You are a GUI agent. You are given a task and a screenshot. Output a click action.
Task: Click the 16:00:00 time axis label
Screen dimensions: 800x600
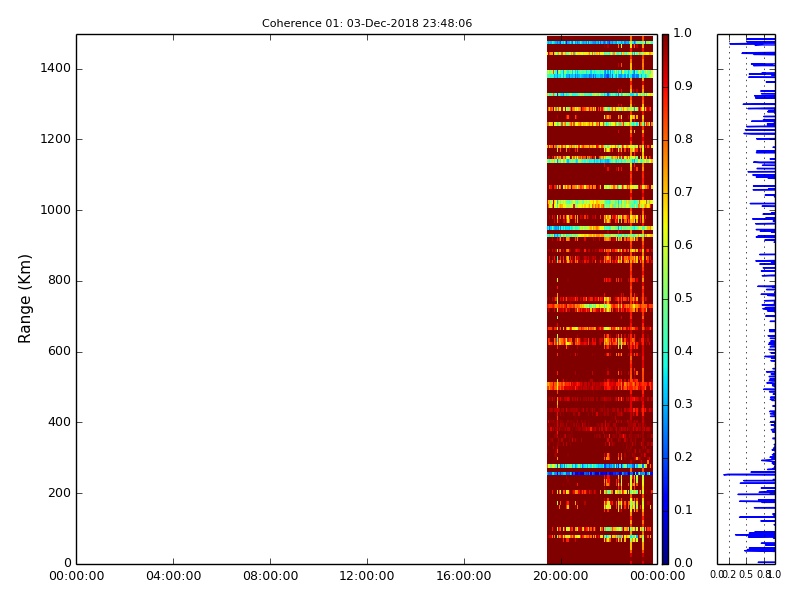(x=464, y=576)
